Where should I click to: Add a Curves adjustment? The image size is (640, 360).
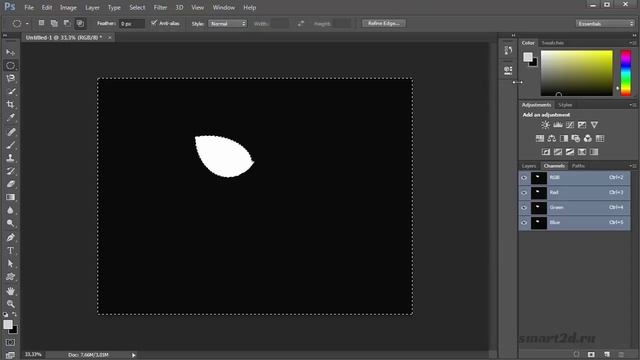pyautogui.click(x=570, y=125)
